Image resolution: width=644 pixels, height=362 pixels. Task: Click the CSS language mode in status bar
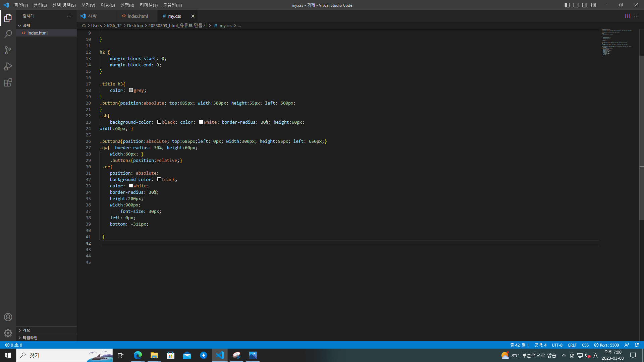pos(585,345)
